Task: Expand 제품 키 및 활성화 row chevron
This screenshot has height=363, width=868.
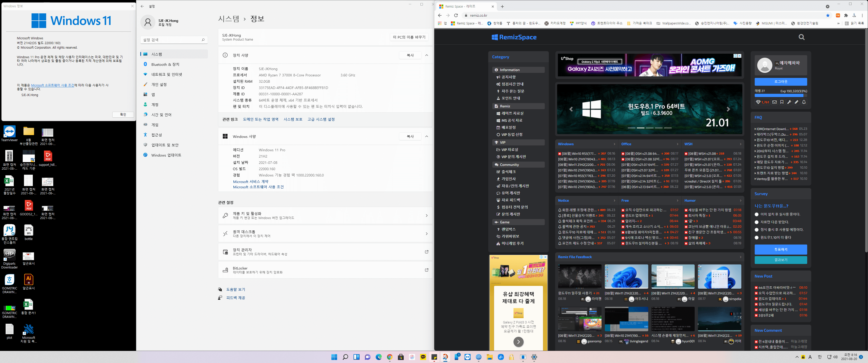Action: click(427, 216)
